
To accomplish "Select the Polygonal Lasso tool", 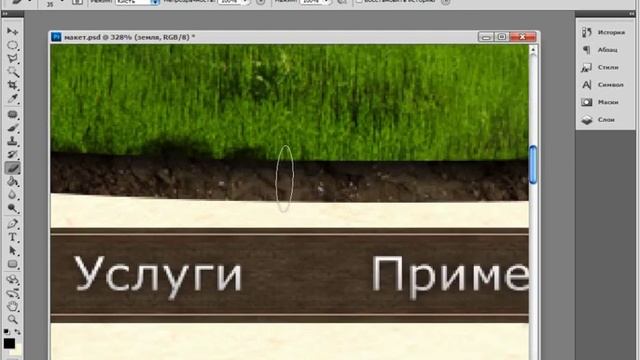I will (12, 58).
